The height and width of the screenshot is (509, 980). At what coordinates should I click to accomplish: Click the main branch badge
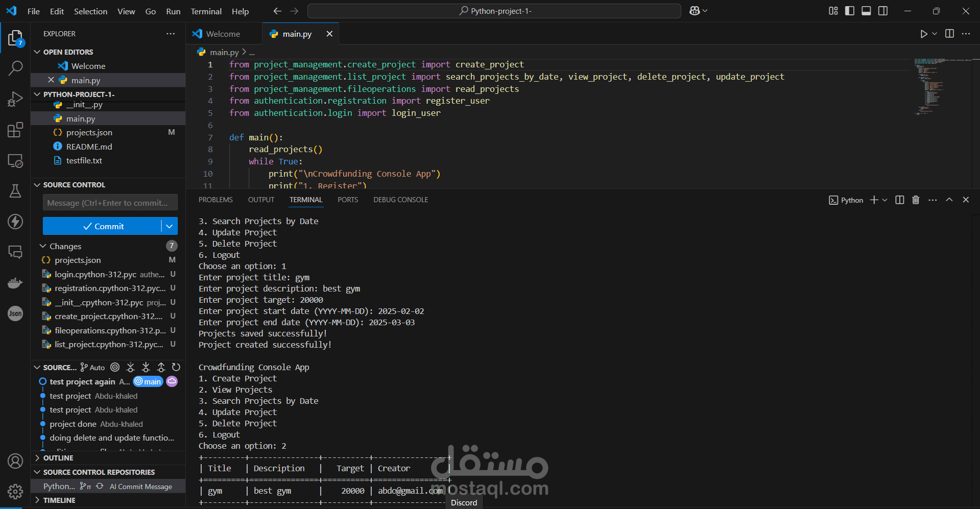tap(148, 381)
